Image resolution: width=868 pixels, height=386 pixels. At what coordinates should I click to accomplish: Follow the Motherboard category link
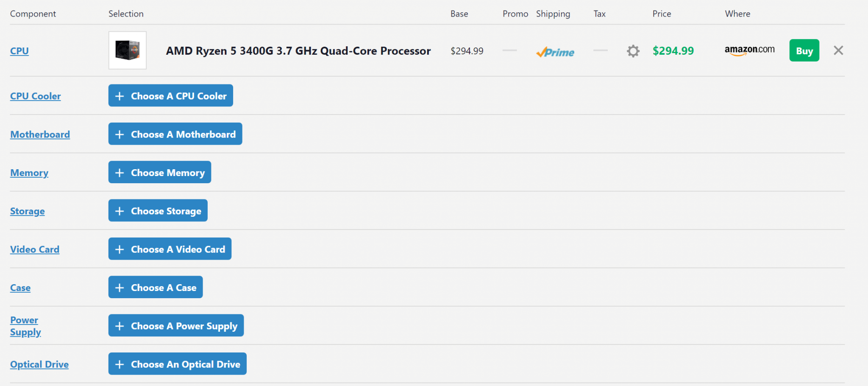tap(40, 134)
